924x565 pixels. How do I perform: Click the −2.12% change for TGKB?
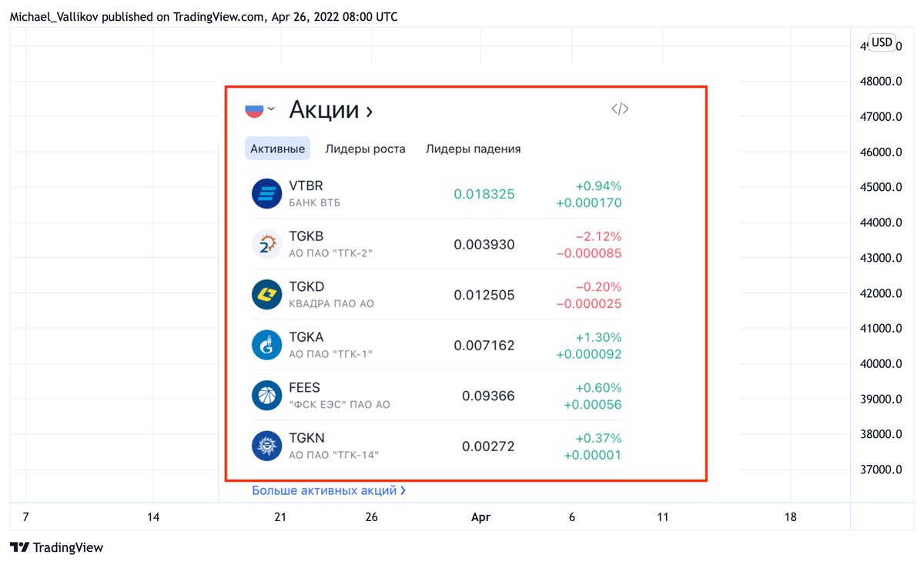pos(598,236)
